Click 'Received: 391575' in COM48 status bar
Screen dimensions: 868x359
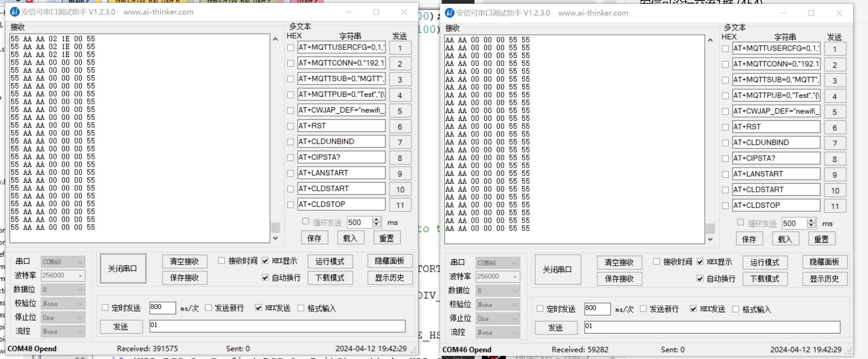(x=147, y=349)
